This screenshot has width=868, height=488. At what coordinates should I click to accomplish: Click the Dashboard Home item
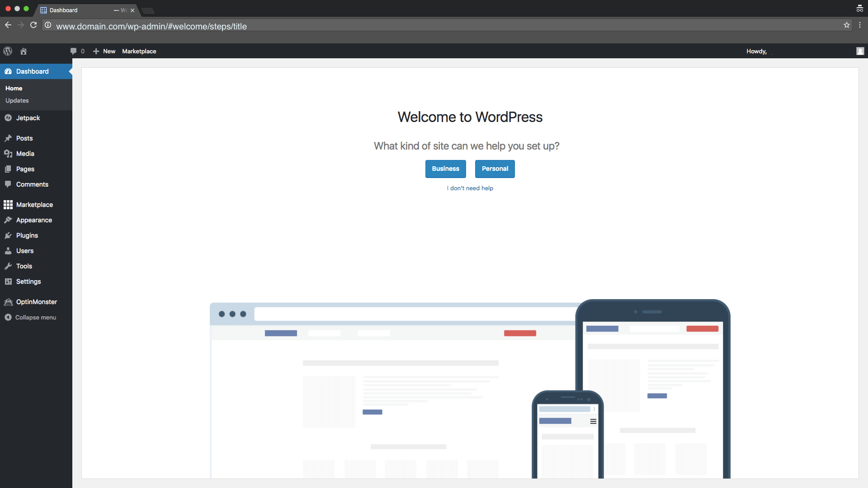14,88
